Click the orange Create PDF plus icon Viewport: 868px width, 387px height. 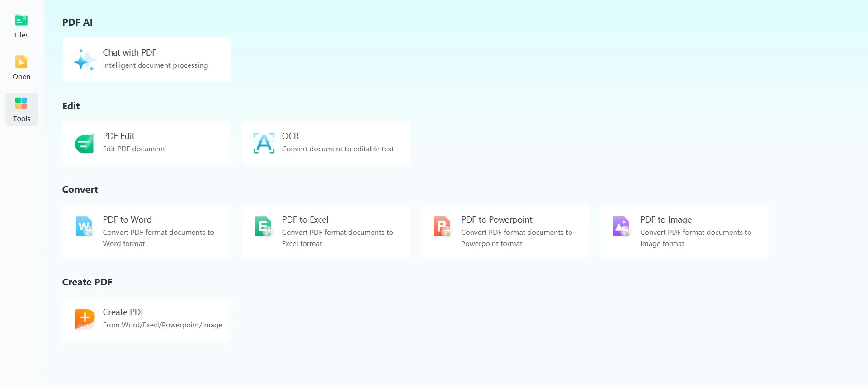click(x=85, y=319)
